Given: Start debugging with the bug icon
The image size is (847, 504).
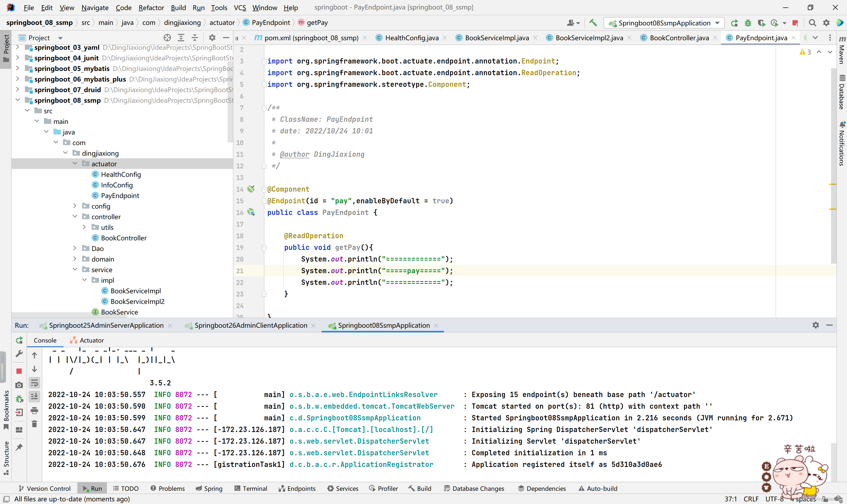Looking at the screenshot, I should (748, 23).
